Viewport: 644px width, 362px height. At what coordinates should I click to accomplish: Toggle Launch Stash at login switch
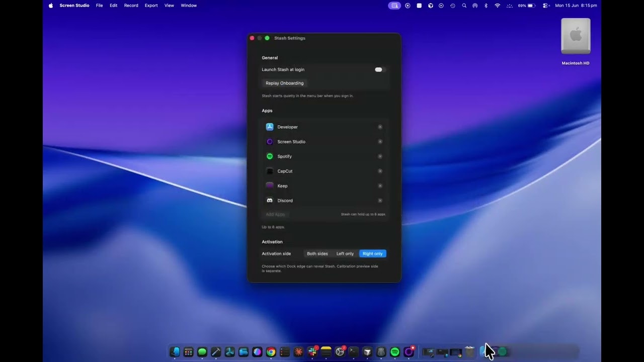380,69
